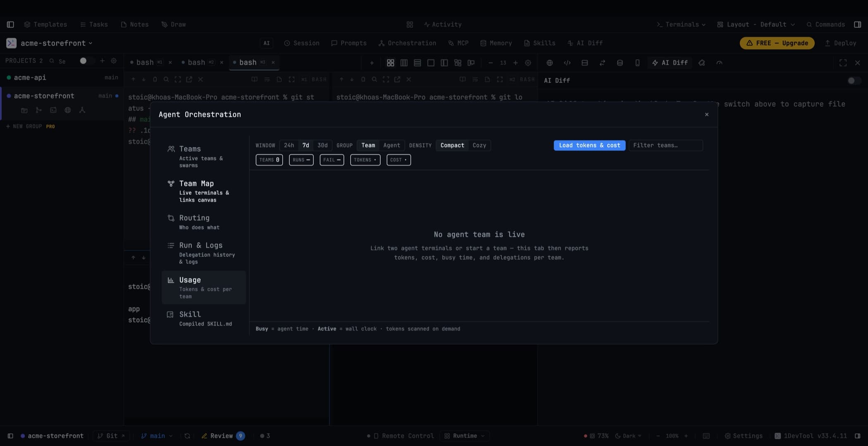Choose Cozy density

pos(479,145)
